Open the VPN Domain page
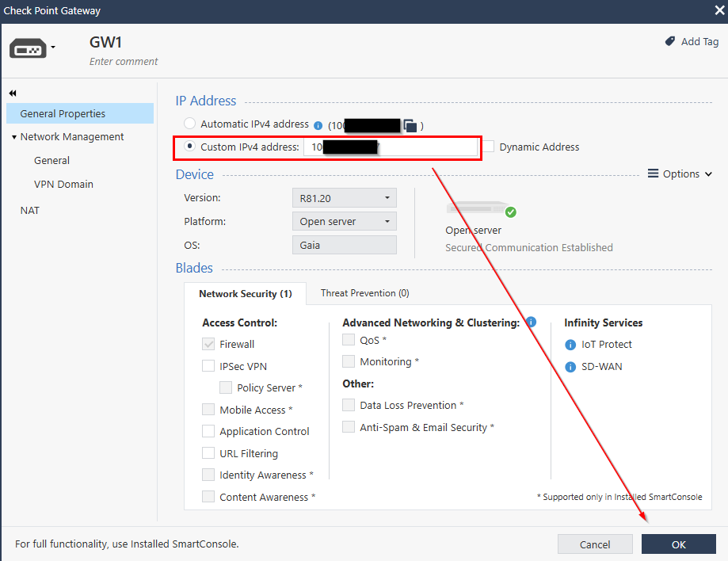 (63, 185)
